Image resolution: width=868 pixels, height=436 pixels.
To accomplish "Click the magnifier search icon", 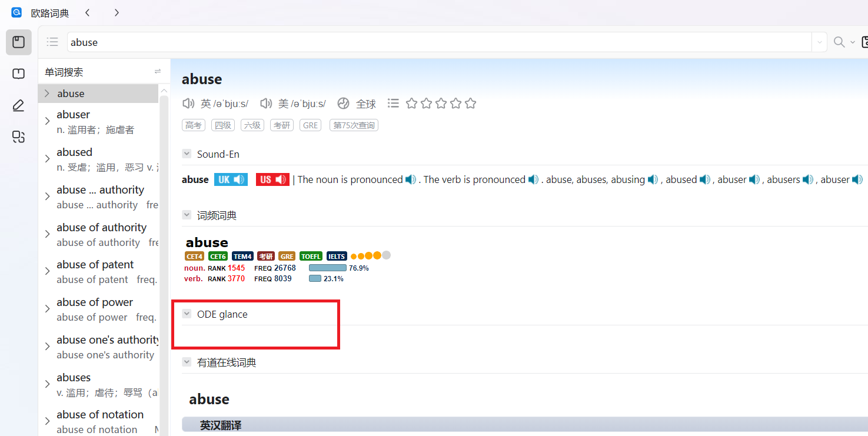I will (839, 42).
